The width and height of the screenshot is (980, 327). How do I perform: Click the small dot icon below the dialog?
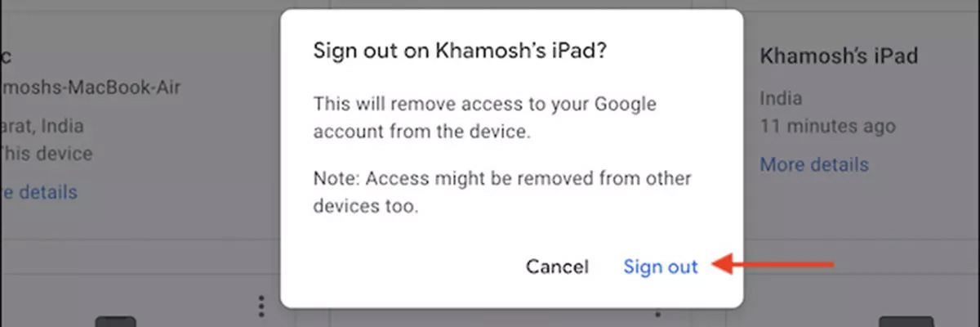(657, 314)
